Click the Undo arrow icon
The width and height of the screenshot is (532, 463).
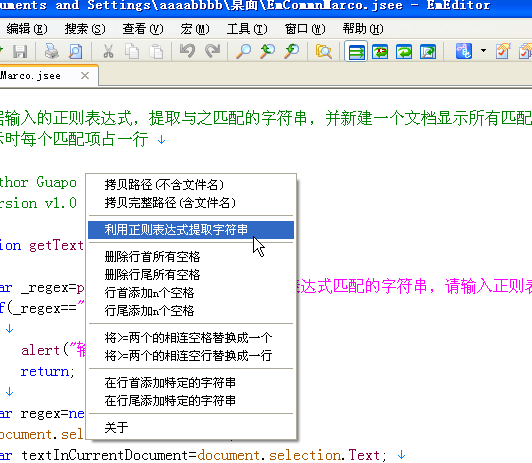coord(187,52)
